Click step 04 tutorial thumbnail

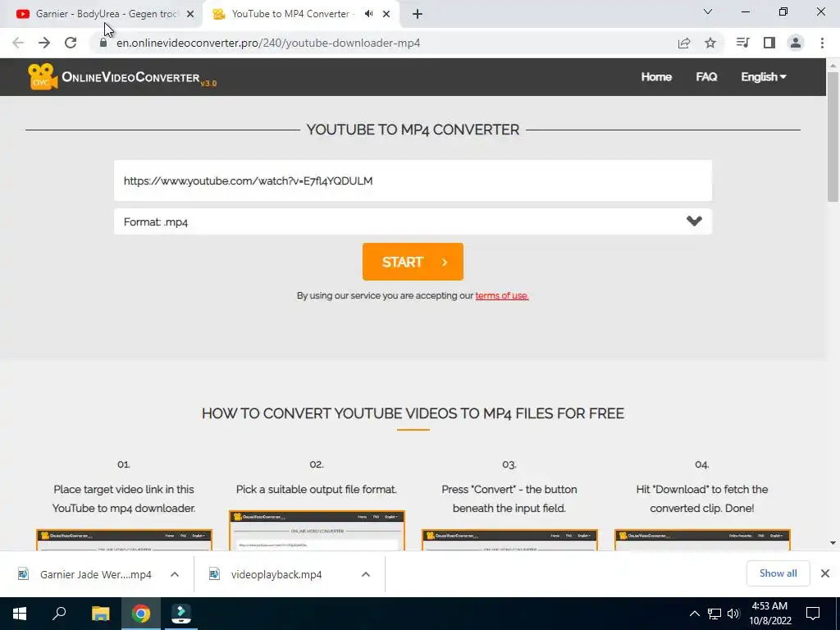[x=702, y=540]
